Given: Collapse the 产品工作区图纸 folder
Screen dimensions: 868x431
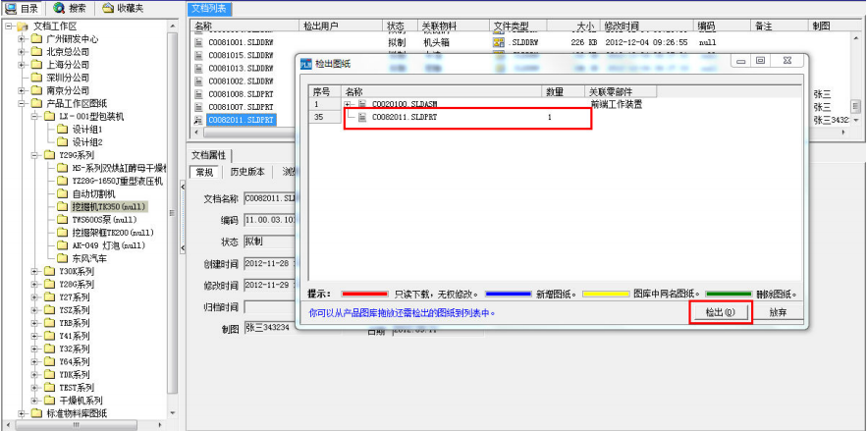Looking at the screenshot, I should (x=22, y=103).
